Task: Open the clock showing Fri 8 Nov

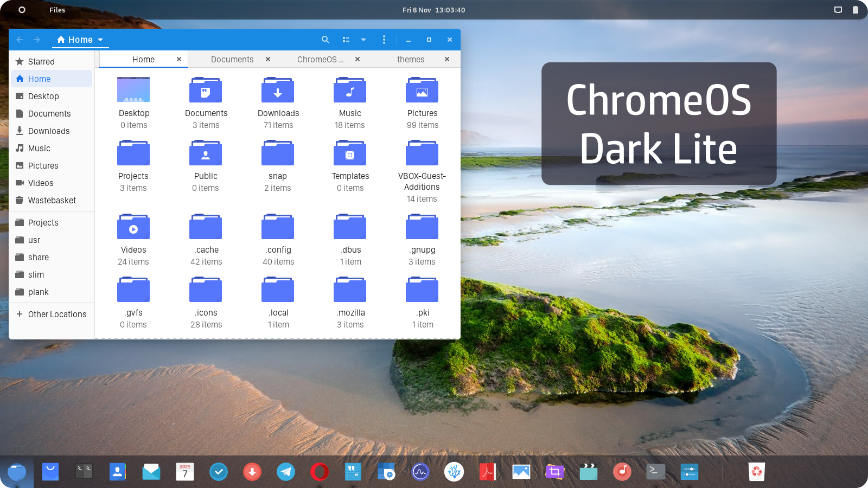Action: pos(433,10)
